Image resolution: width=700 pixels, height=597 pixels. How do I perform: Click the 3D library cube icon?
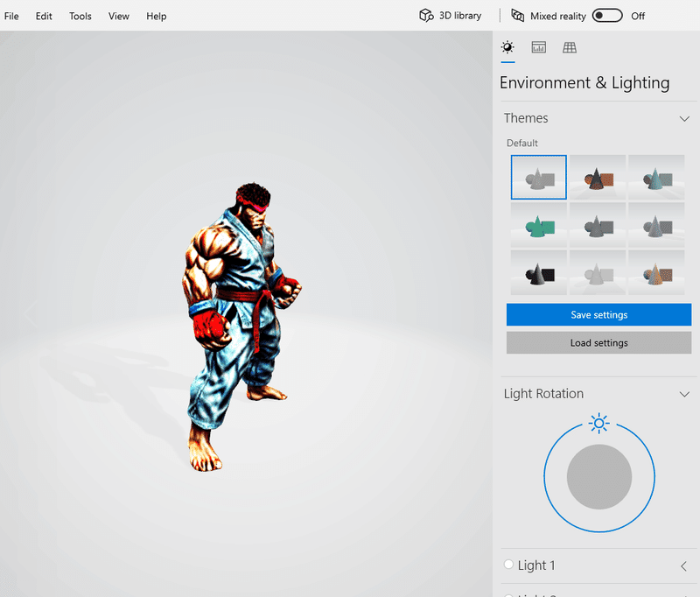pos(426,15)
